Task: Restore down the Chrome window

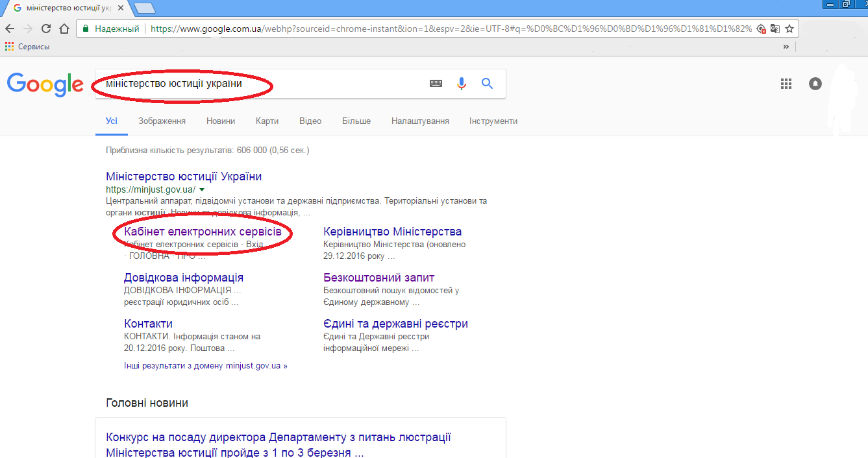Action: [847, 4]
